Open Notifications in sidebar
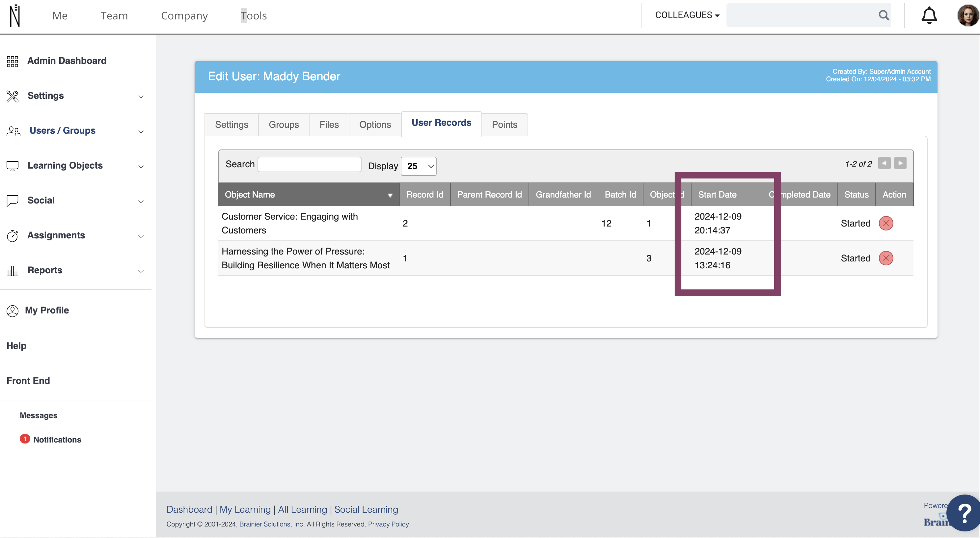980x538 pixels. click(57, 440)
